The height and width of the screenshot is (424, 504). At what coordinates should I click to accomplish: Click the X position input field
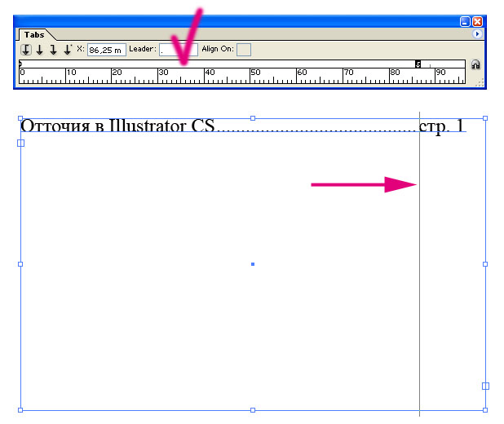(x=107, y=50)
